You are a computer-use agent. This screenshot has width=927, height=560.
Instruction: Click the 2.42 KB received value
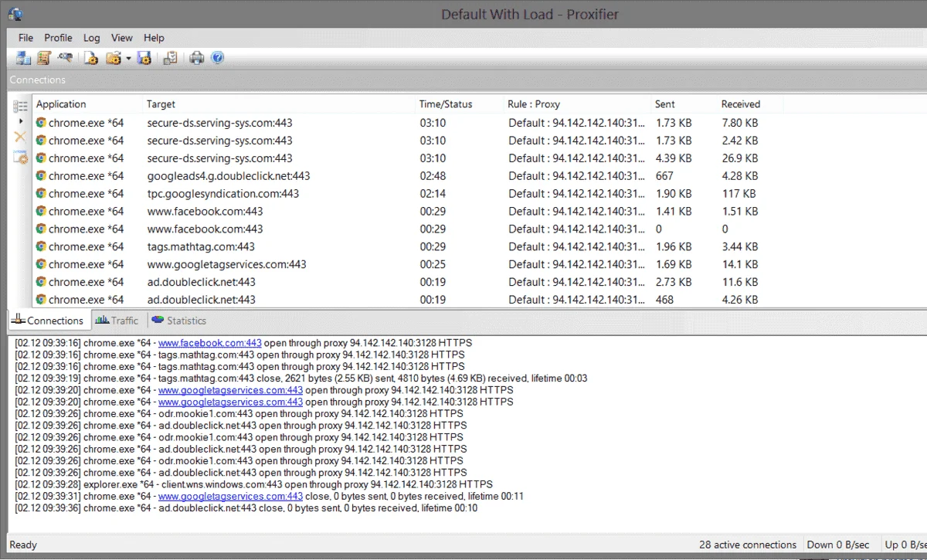[740, 141]
